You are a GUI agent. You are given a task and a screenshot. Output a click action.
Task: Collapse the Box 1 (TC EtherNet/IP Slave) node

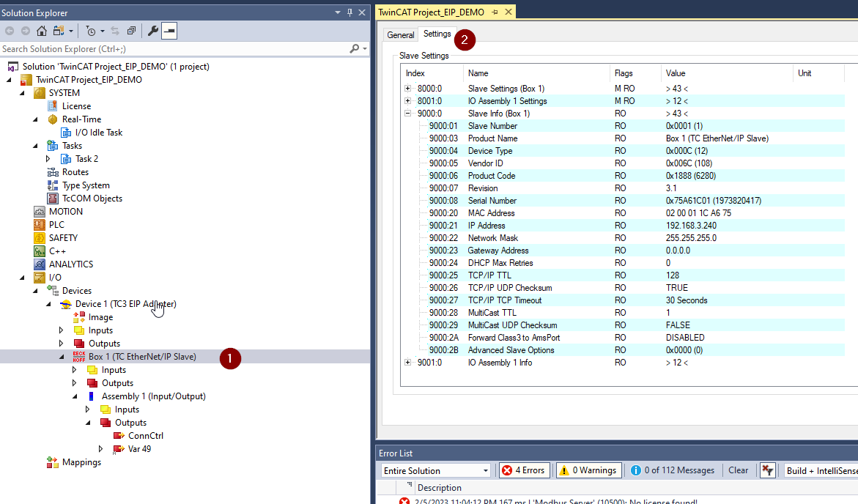[x=62, y=357]
